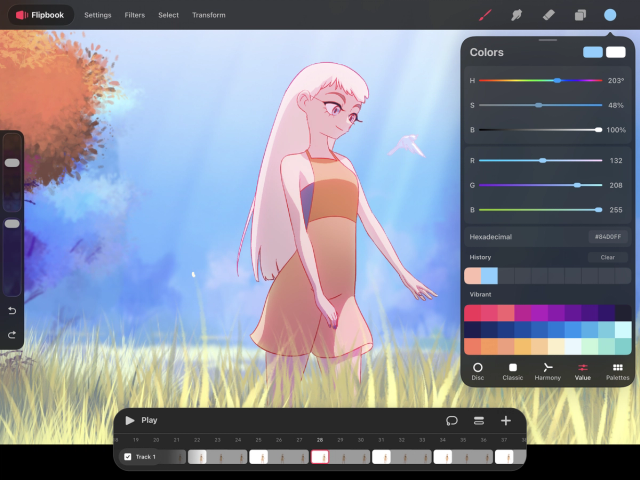Tap the active color circle
640x480 pixels.
pyautogui.click(x=610, y=15)
